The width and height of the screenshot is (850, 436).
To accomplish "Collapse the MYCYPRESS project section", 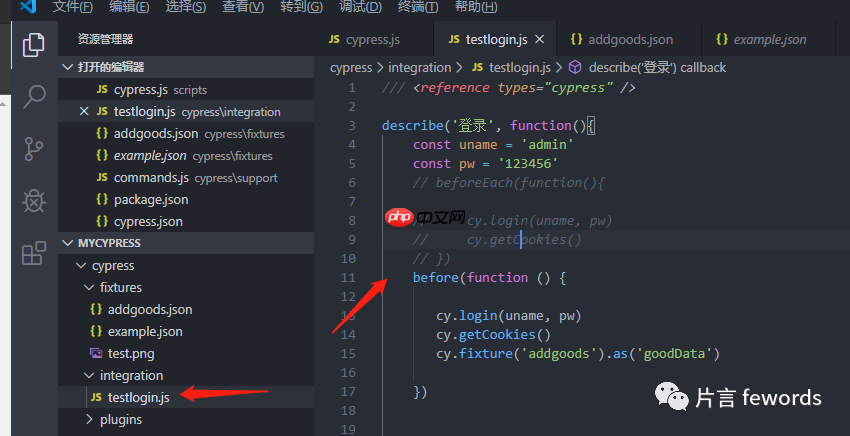I will click(x=68, y=243).
